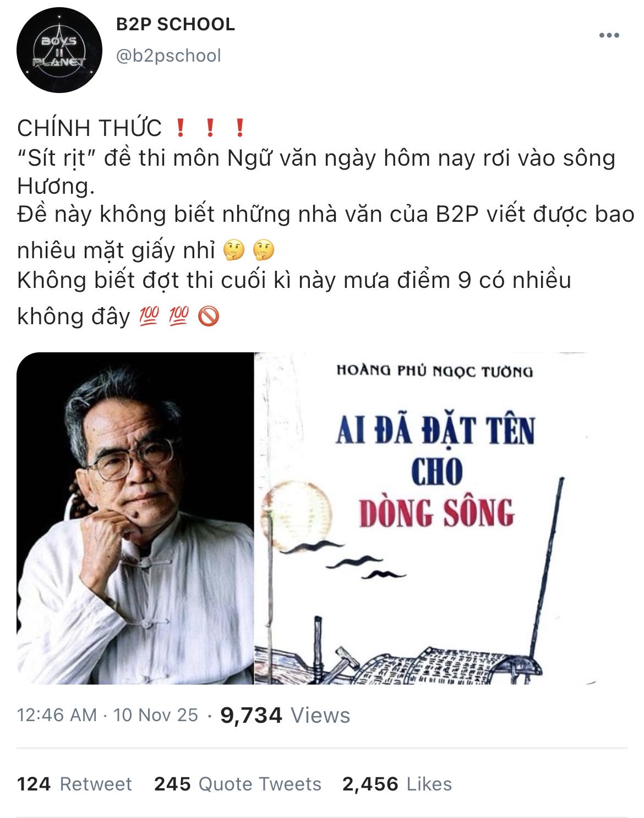The height and width of the screenshot is (818, 644).
Task: Click the book title AI ĐÃ ĐẶT TÊN
Action: 435,430
